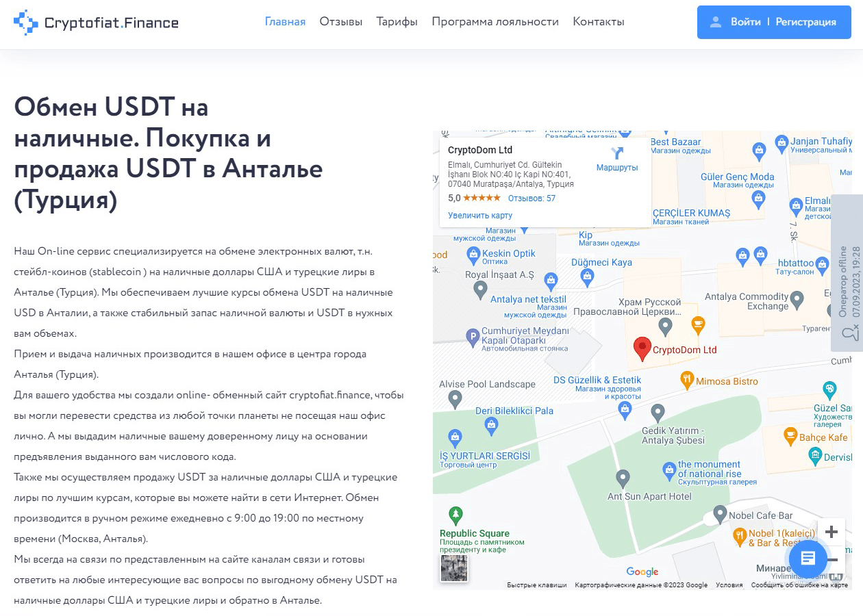Open the blue chat widget button
863x616 pixels.
coord(808,559)
